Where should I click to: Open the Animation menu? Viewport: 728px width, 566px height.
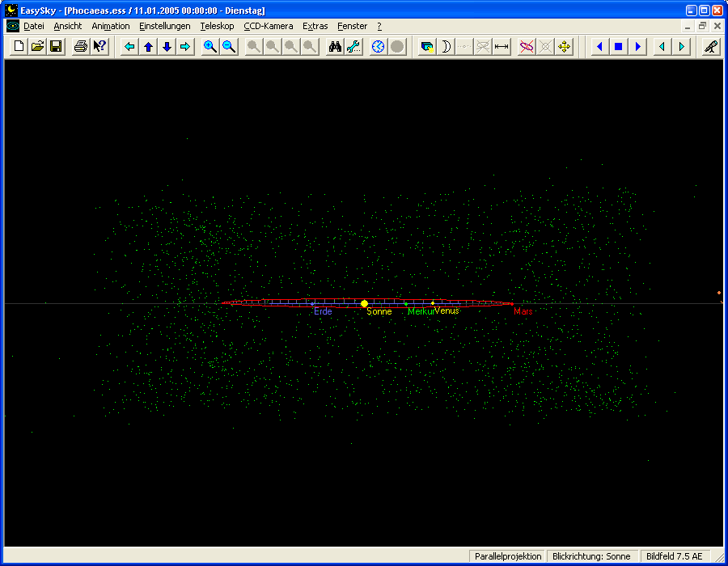pos(111,26)
